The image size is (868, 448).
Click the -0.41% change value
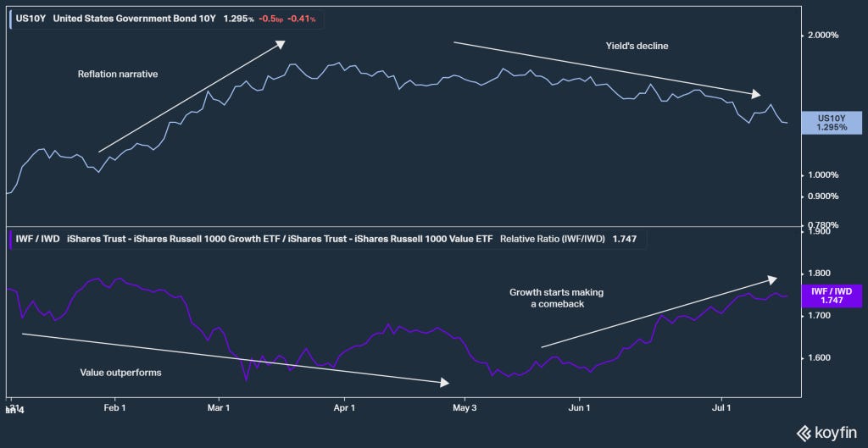click(302, 19)
